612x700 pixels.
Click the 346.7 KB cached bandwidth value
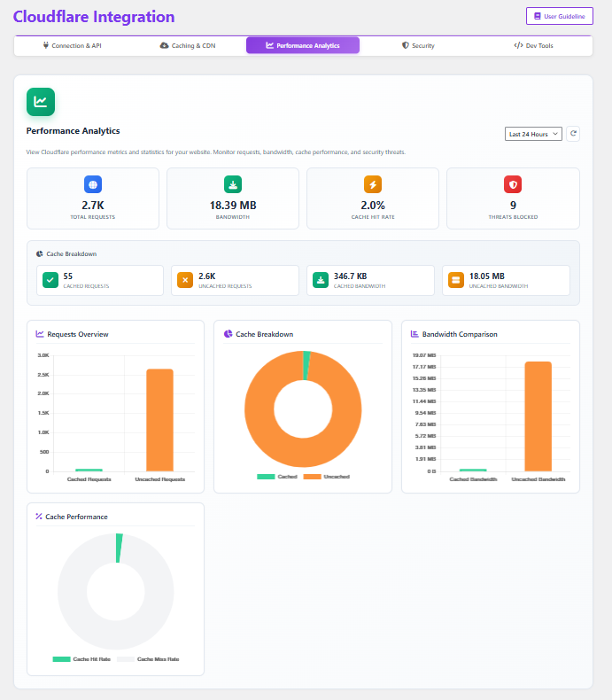(x=350, y=276)
